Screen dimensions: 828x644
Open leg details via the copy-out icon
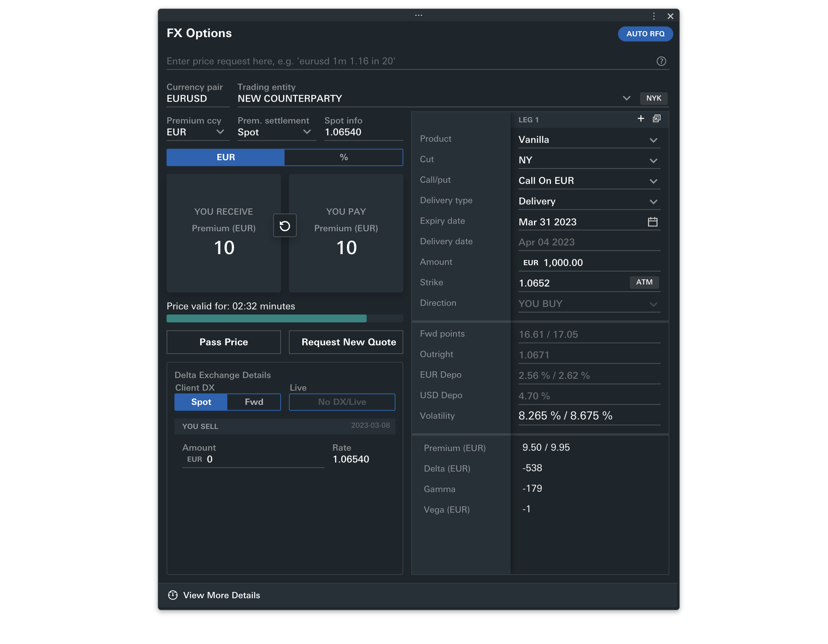coord(657,118)
